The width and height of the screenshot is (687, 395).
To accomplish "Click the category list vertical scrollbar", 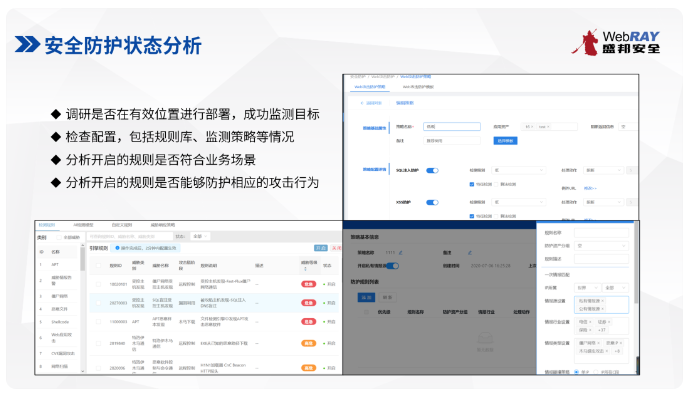I will (x=82, y=258).
